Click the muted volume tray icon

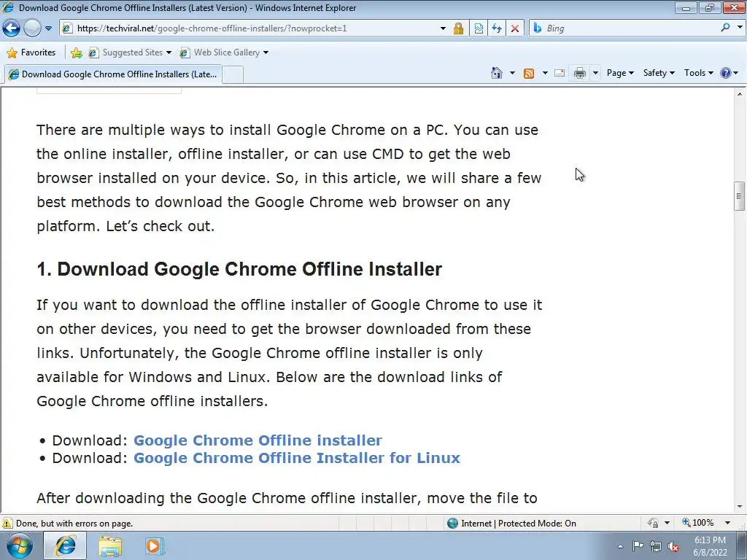pos(673,546)
